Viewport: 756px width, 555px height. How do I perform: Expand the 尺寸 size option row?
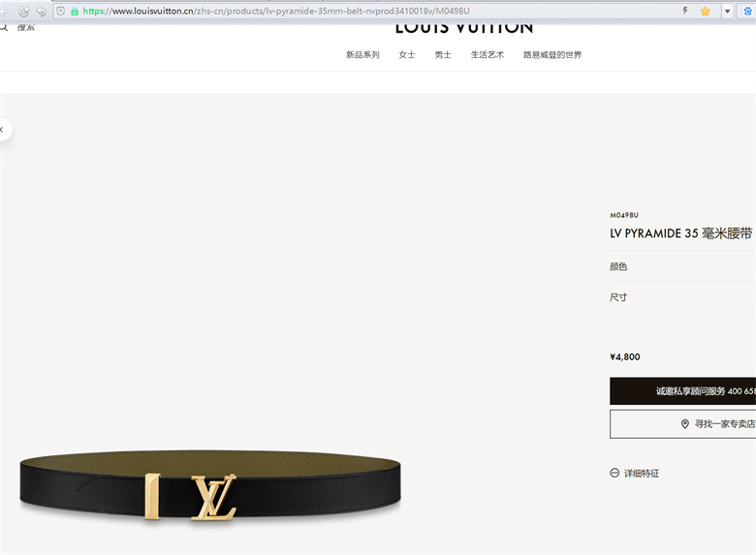[682, 297]
